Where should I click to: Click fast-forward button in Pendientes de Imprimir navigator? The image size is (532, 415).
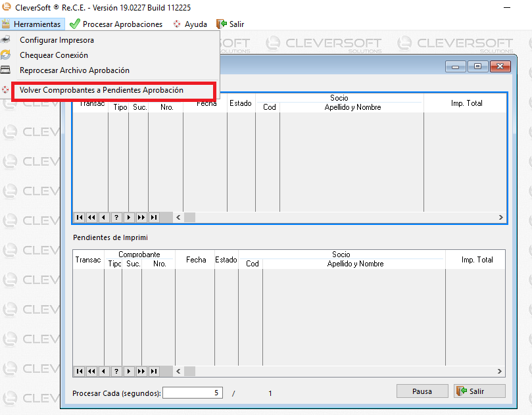pyautogui.click(x=141, y=371)
